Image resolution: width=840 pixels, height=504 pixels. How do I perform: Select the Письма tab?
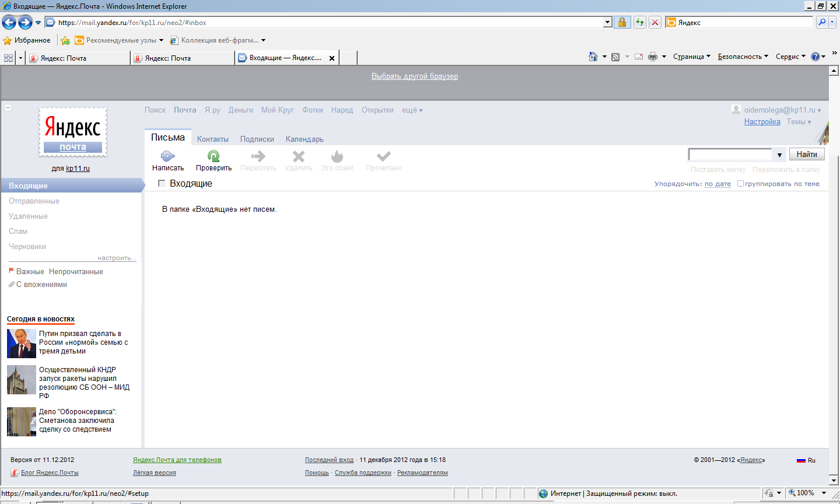(168, 137)
